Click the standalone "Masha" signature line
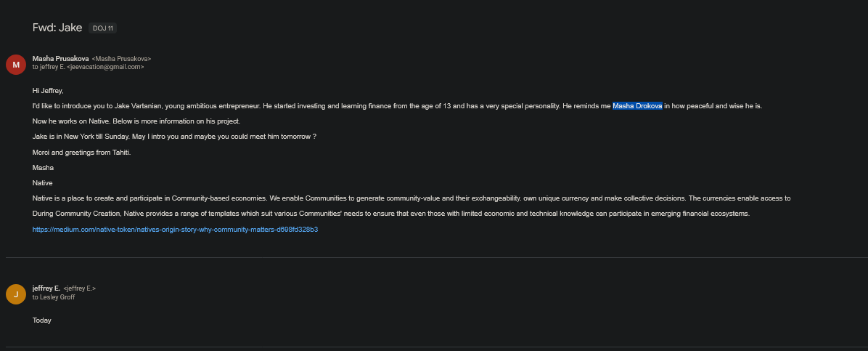 click(x=43, y=168)
